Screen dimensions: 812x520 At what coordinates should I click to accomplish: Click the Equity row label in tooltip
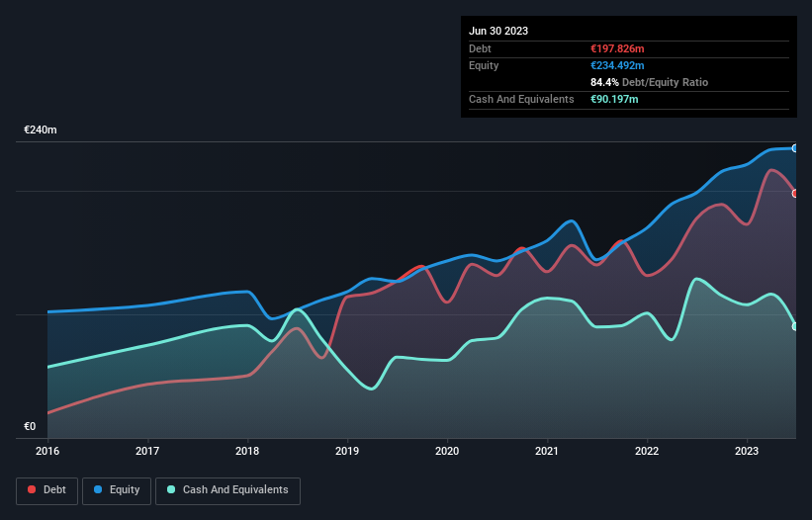point(484,65)
